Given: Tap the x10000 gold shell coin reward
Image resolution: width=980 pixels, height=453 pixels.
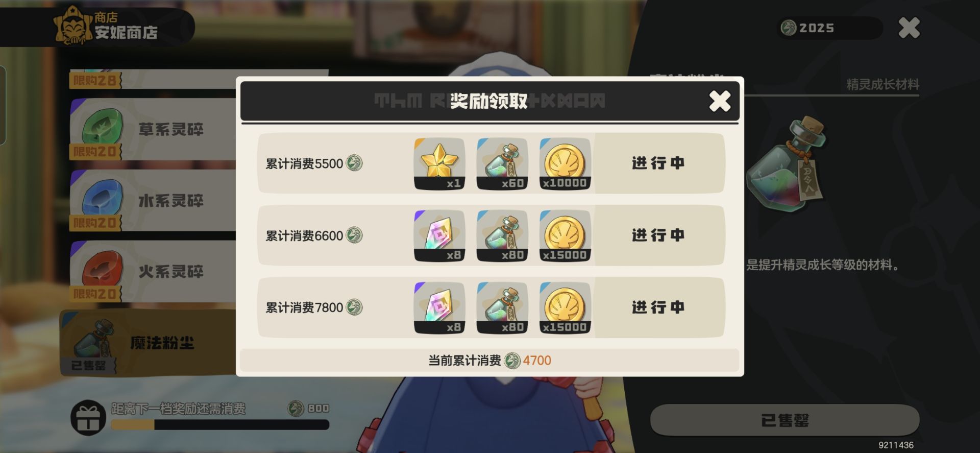Looking at the screenshot, I should tap(565, 163).
